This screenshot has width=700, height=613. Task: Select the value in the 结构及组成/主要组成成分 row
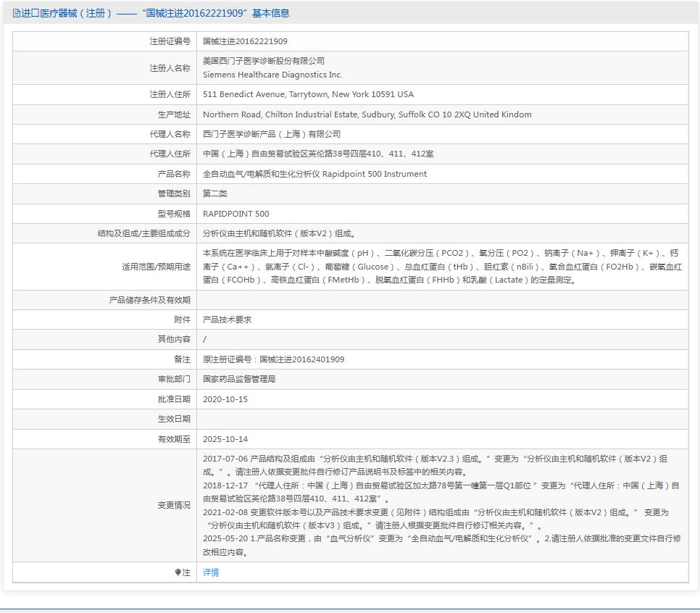pyautogui.click(x=279, y=233)
